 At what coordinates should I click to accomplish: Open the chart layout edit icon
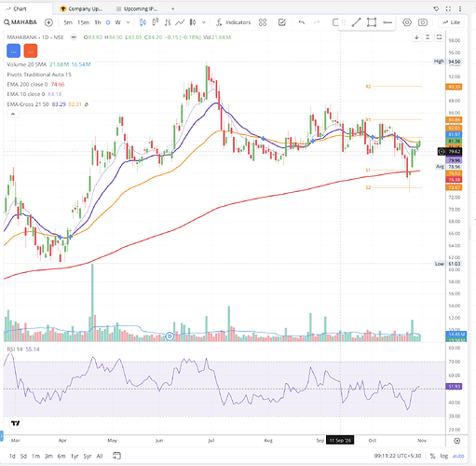(x=282, y=22)
